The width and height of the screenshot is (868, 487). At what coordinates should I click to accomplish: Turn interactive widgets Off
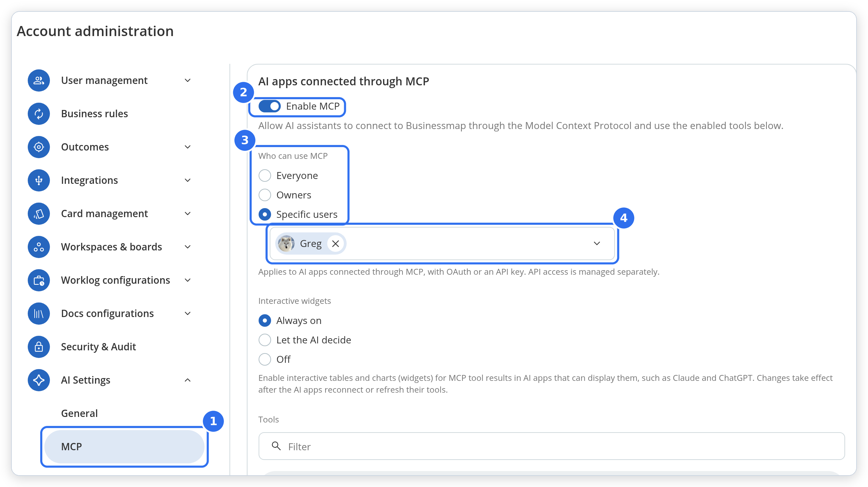point(265,359)
